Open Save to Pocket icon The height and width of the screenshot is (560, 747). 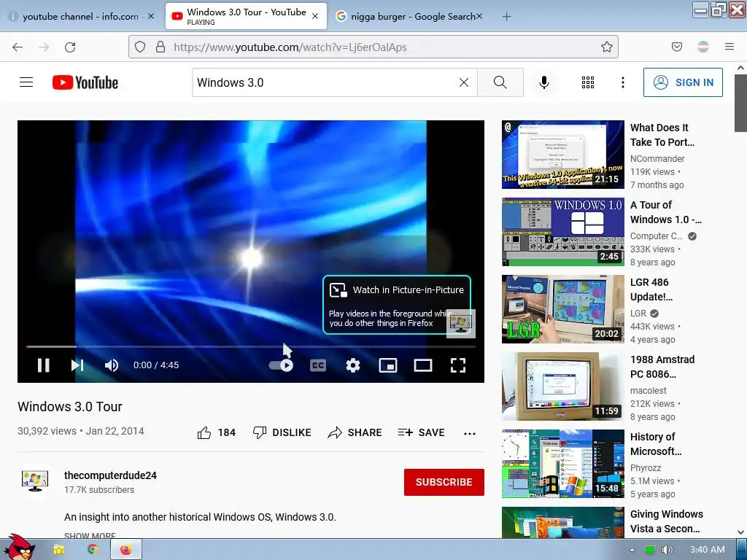point(677,47)
